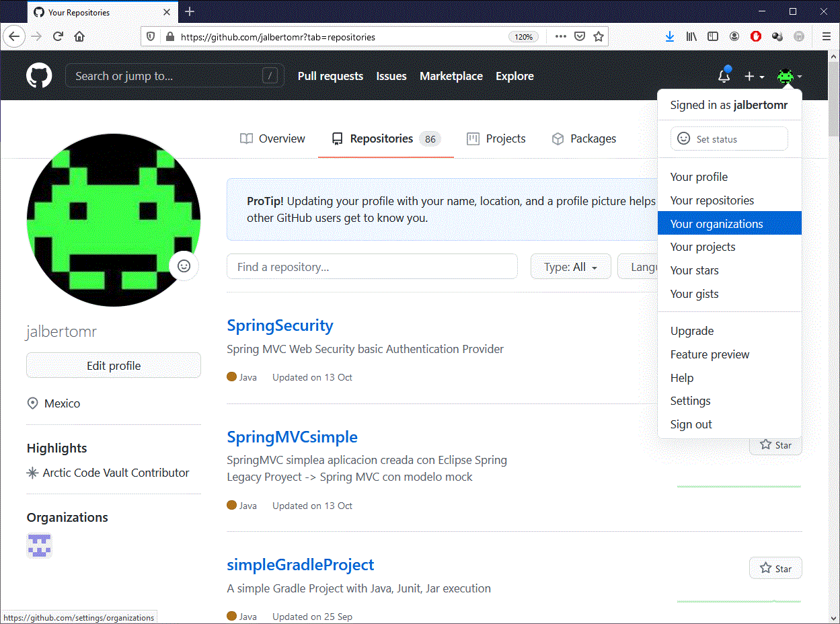Click the Edit profile button
The height and width of the screenshot is (624, 840).
(x=114, y=366)
